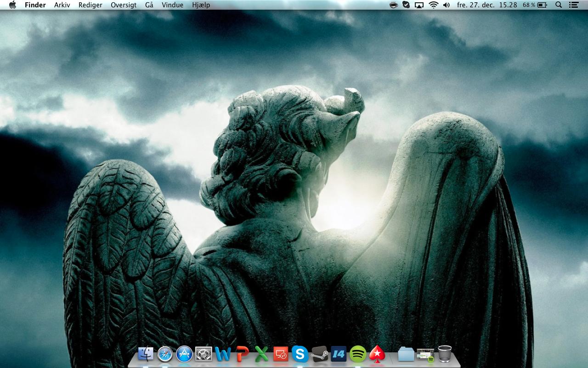Launch PowerPoint from the Dock
Image resolution: width=588 pixels, height=368 pixels.
(242, 354)
